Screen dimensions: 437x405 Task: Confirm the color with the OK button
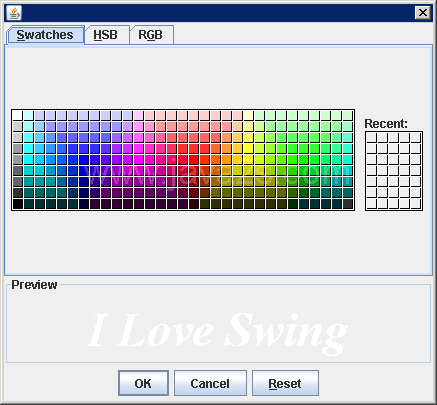pos(143,383)
